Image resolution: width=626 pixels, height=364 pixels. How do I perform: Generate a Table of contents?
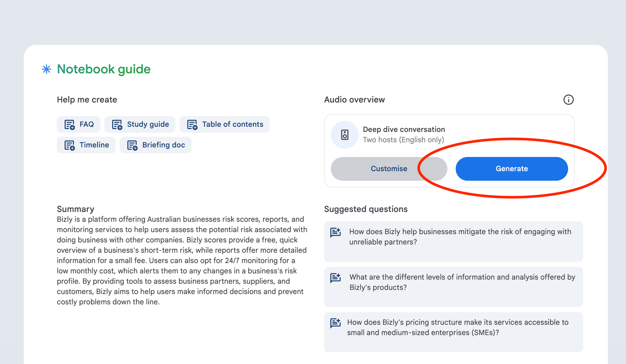click(x=224, y=124)
